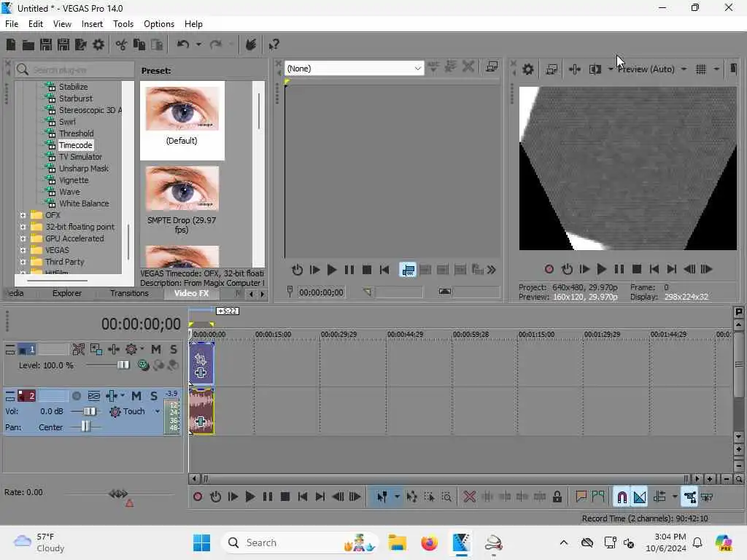Select the Timecode plug-in in list
Screen dimensions: 747x560
[x=75, y=145]
